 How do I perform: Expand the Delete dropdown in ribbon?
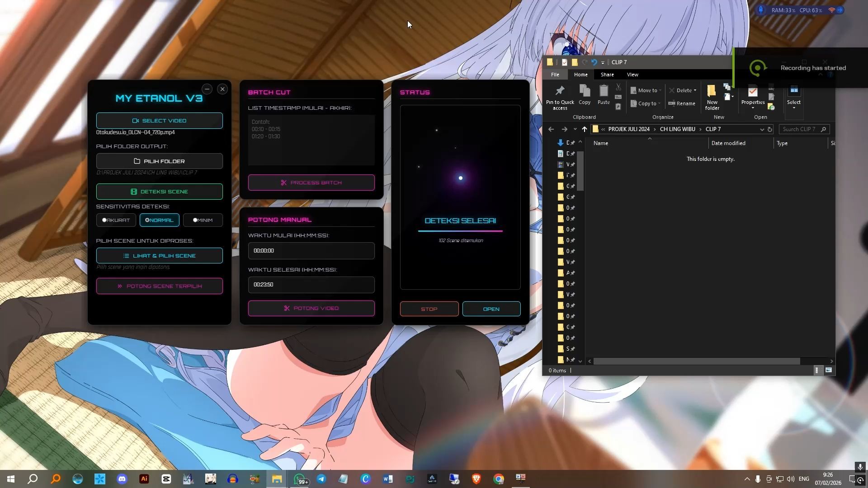695,90
